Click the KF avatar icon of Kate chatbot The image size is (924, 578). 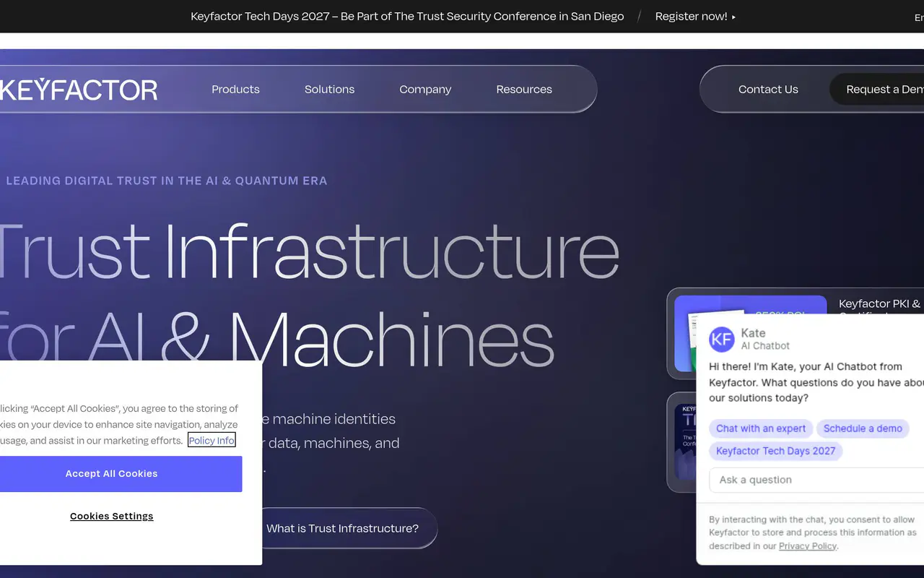point(722,339)
